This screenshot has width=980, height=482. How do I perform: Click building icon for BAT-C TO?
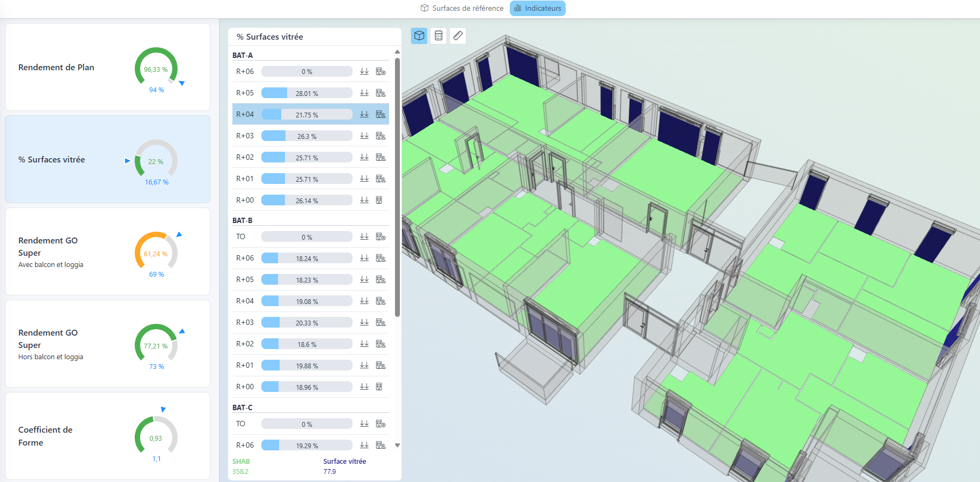pyautogui.click(x=381, y=424)
